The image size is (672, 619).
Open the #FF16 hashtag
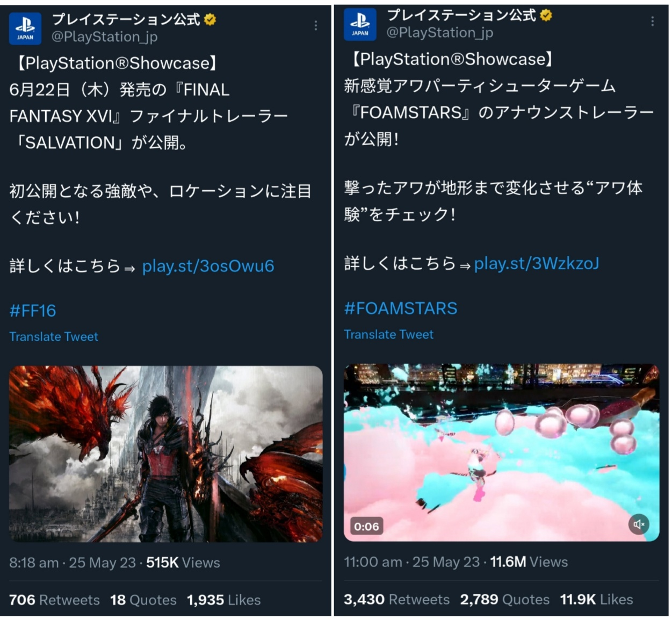(33, 311)
